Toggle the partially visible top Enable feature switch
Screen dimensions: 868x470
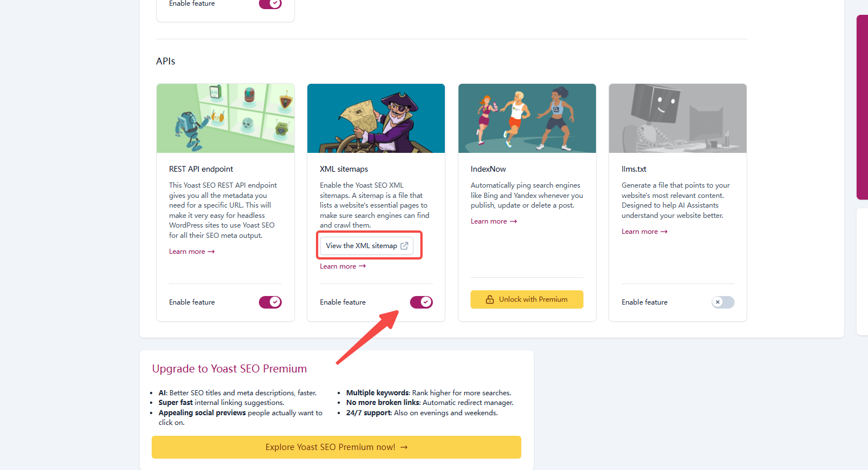(270, 3)
